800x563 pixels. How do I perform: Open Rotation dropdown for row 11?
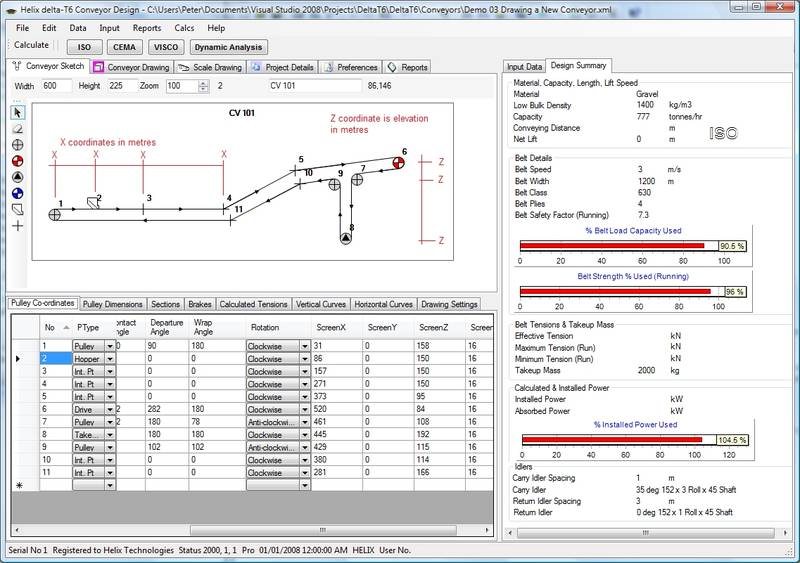[305, 473]
